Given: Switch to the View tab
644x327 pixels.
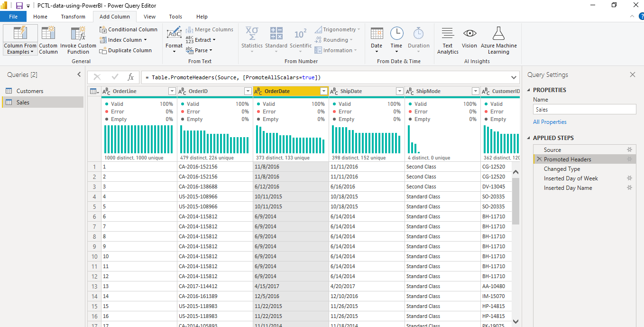Looking at the screenshot, I should click(149, 17).
